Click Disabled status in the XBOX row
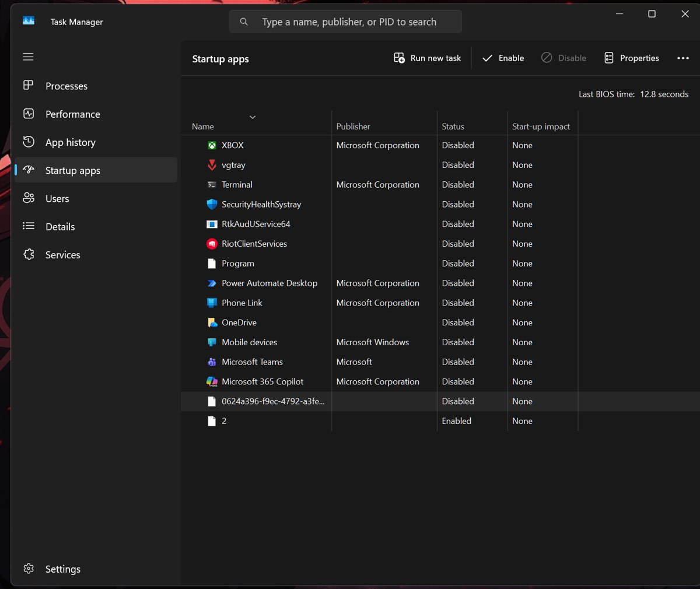Viewport: 700px width, 589px height. [x=457, y=145]
